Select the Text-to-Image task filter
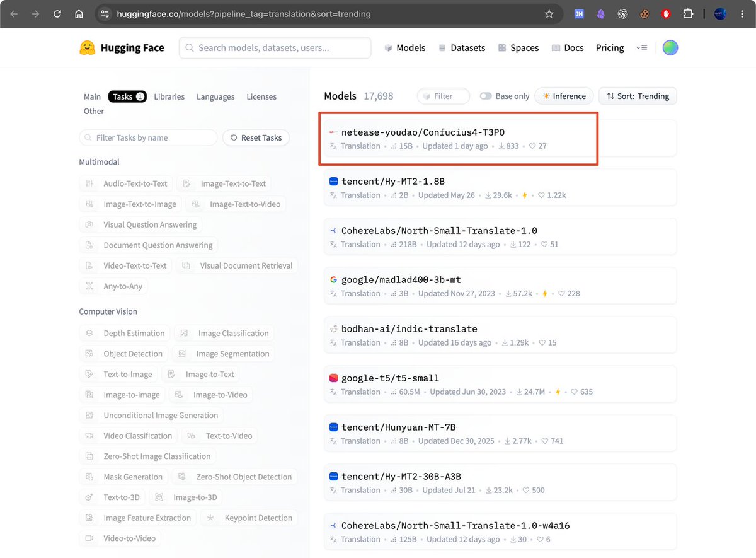Image resolution: width=756 pixels, height=558 pixels. point(119,375)
